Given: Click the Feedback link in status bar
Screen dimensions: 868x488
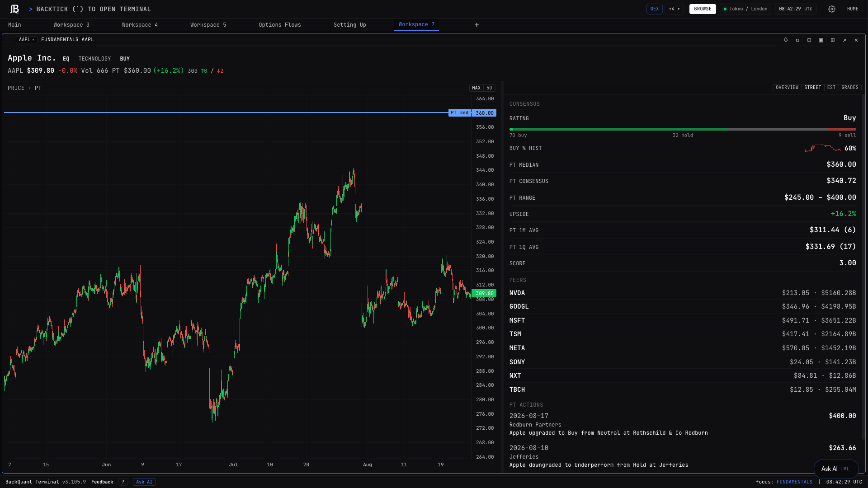Looking at the screenshot, I should coord(102,482).
